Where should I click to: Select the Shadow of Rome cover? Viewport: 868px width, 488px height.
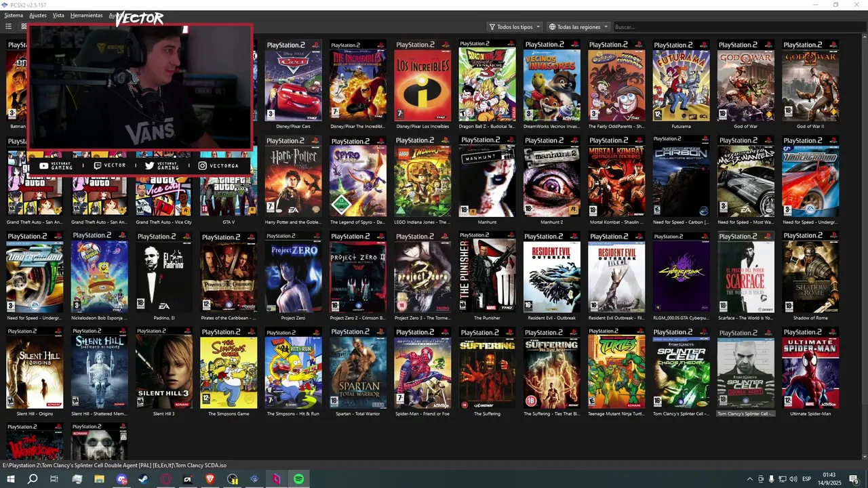tap(810, 272)
